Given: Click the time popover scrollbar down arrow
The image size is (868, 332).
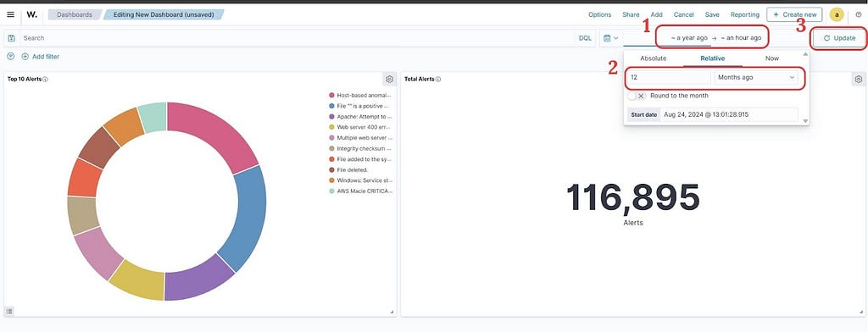Looking at the screenshot, I should 805,121.
